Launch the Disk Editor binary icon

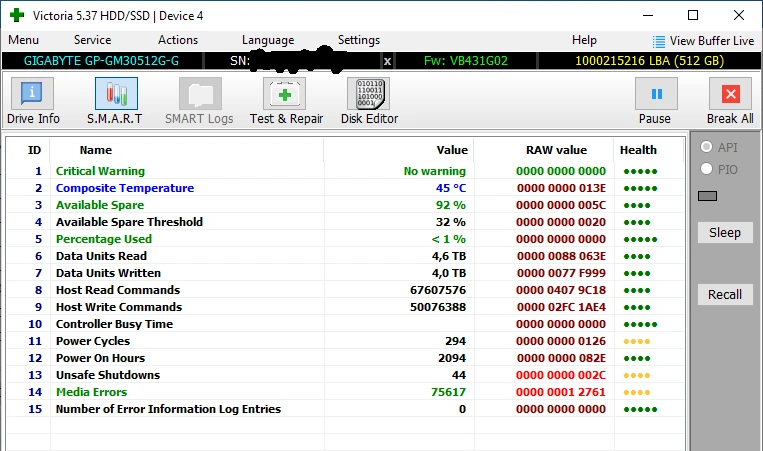pos(369,93)
